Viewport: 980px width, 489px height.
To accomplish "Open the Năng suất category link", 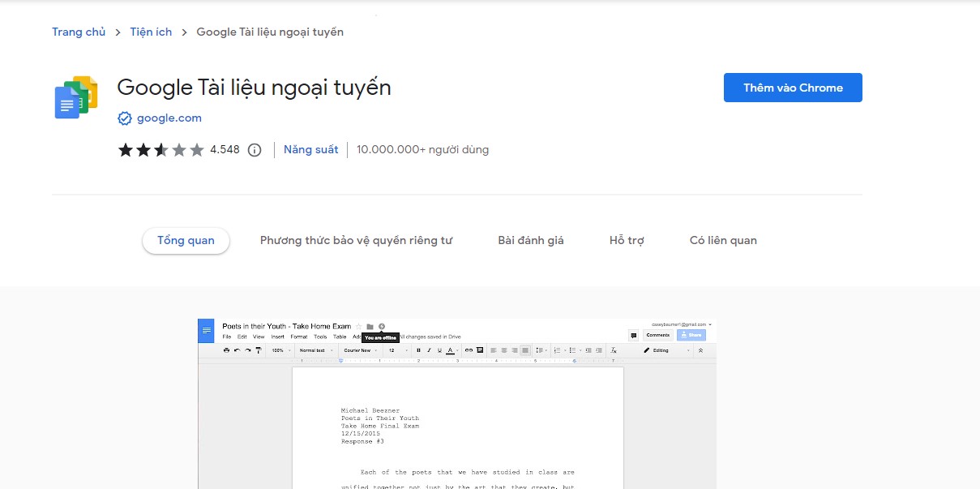I will click(x=311, y=150).
